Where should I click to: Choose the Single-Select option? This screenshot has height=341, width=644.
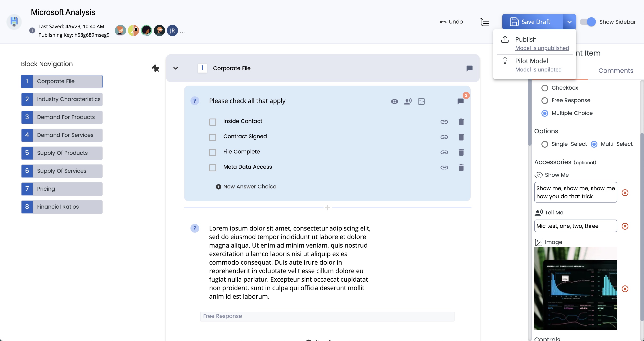pos(545,144)
